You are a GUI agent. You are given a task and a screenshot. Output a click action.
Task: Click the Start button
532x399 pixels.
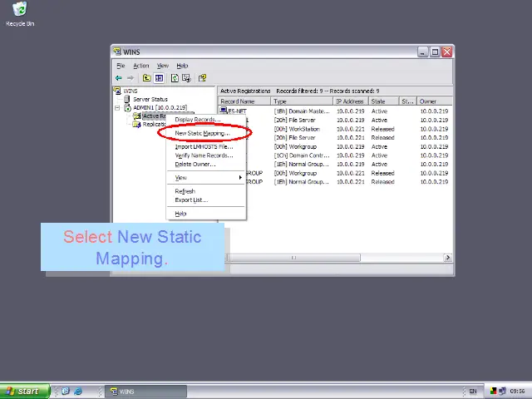[24, 392]
